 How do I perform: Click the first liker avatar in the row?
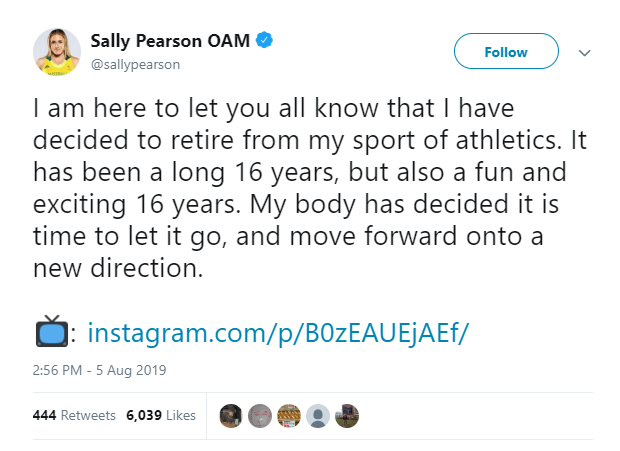tap(230, 415)
